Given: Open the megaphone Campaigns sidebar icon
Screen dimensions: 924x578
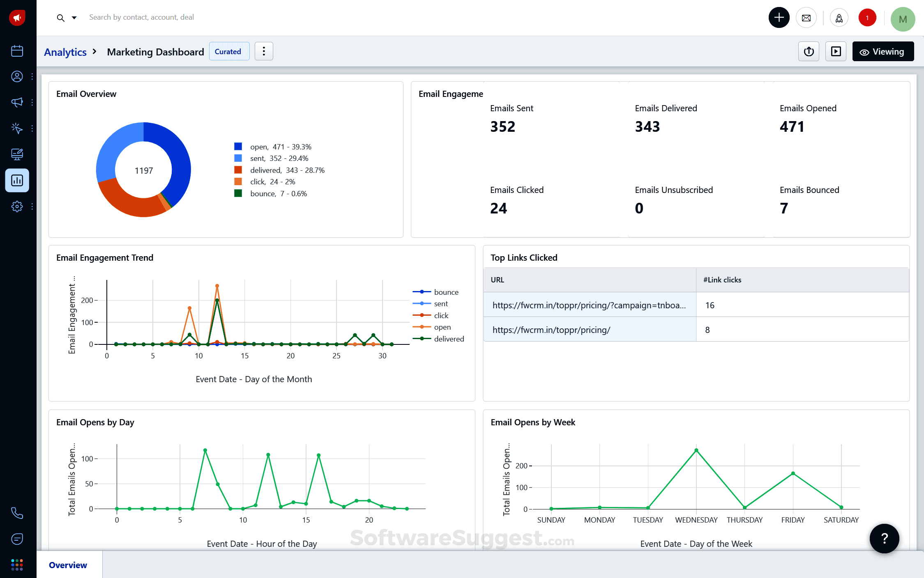Looking at the screenshot, I should (17, 102).
